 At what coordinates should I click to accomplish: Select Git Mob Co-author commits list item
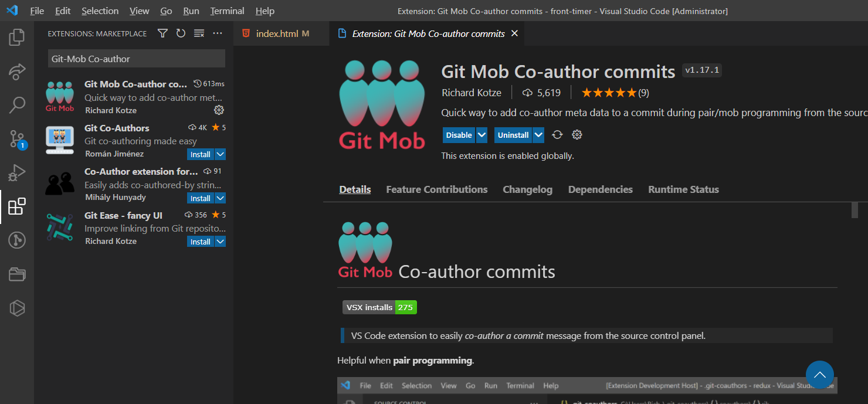tap(135, 97)
